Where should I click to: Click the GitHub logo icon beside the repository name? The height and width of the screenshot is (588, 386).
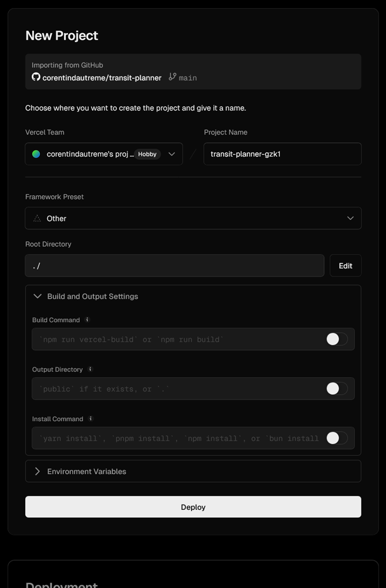[x=36, y=77]
